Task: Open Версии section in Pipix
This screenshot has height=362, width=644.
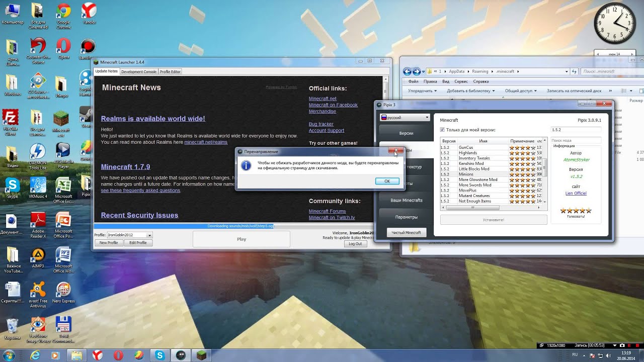Action: [406, 133]
